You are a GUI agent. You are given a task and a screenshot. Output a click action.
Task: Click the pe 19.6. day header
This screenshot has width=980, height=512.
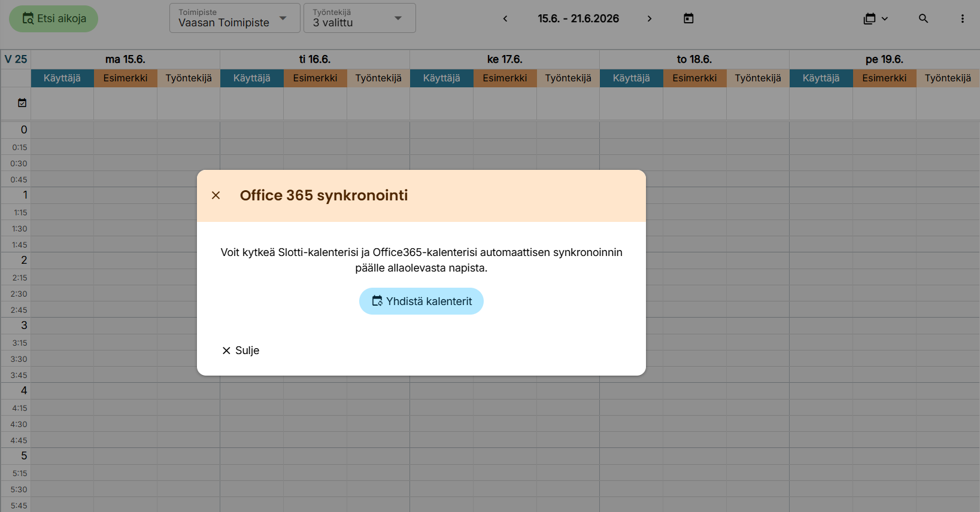pos(884,59)
